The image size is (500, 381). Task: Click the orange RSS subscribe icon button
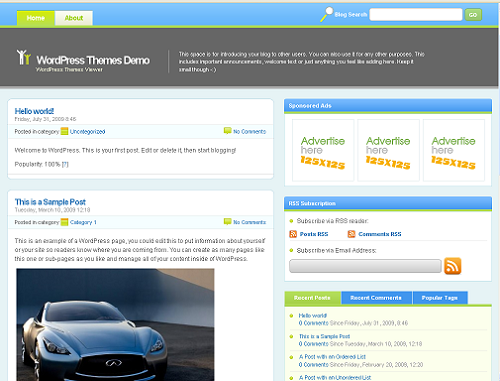tap(453, 266)
